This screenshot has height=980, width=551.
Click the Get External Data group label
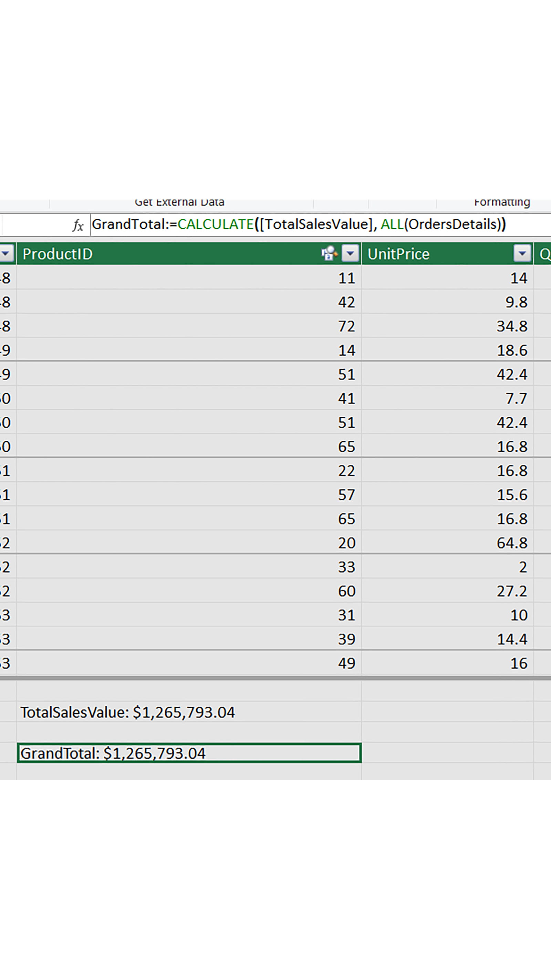(x=179, y=203)
